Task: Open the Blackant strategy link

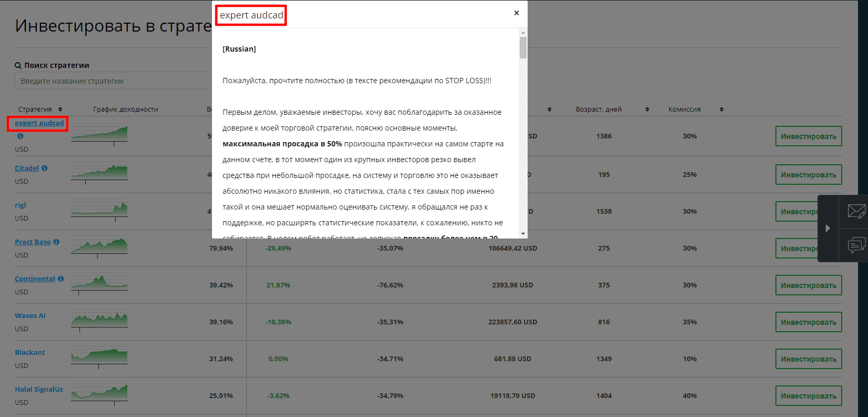Action: tap(29, 353)
